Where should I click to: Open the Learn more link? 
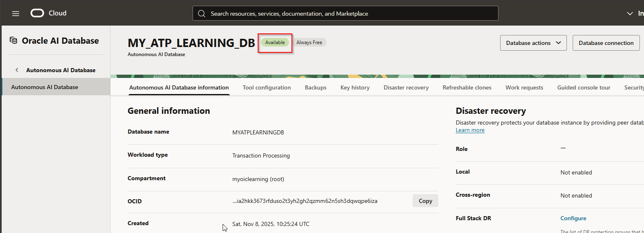pos(470,130)
